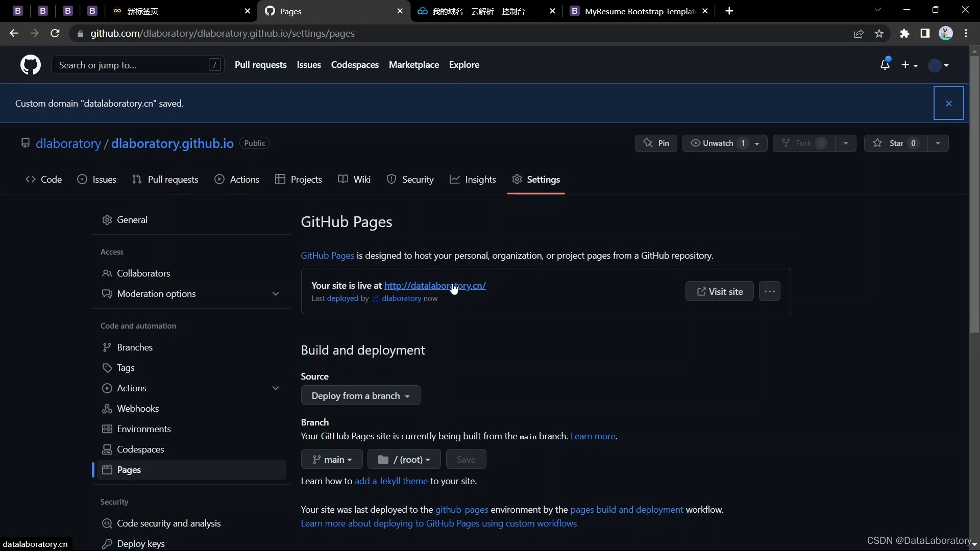Click the Pin repository button

(656, 143)
